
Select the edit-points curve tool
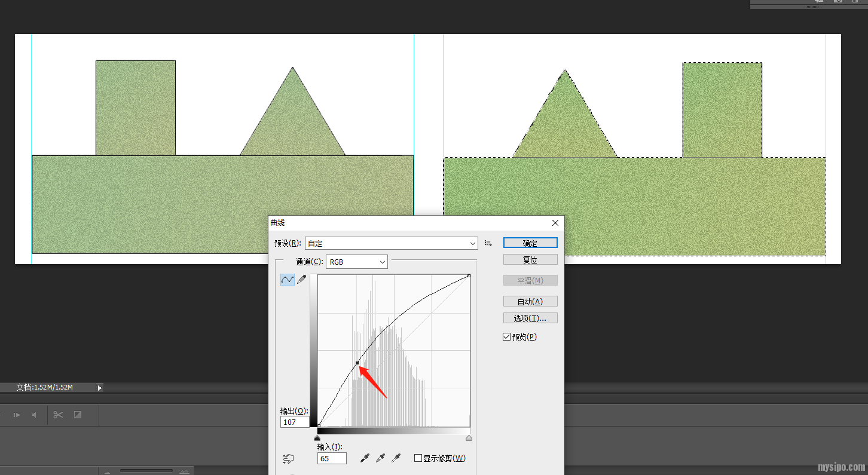288,280
